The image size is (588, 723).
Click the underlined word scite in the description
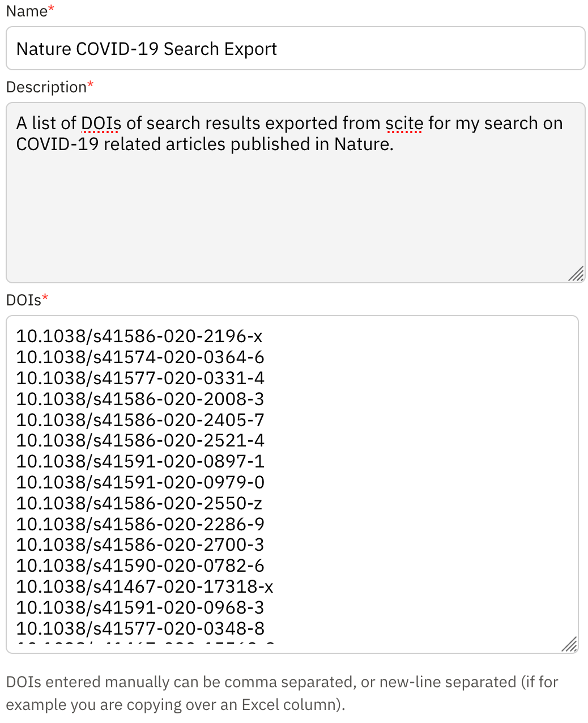tap(404, 123)
